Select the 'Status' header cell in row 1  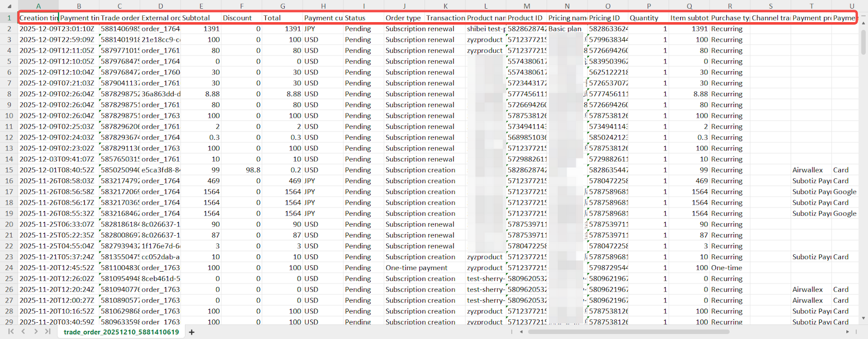363,18
